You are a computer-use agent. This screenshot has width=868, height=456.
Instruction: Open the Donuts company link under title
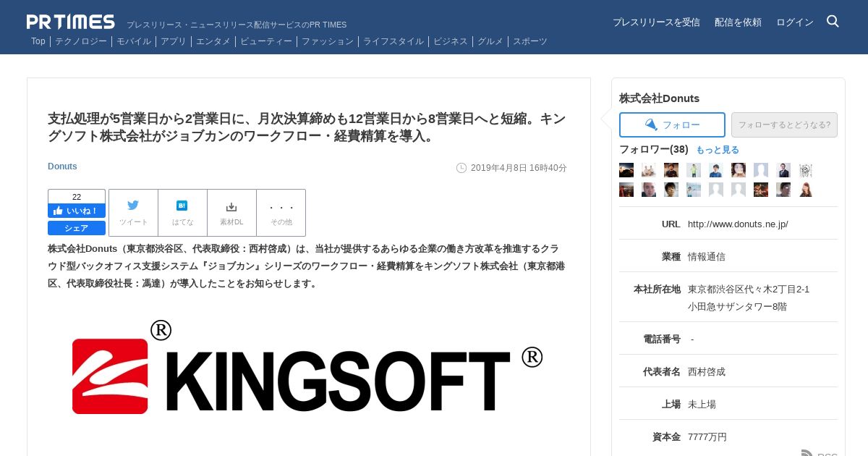click(x=62, y=166)
